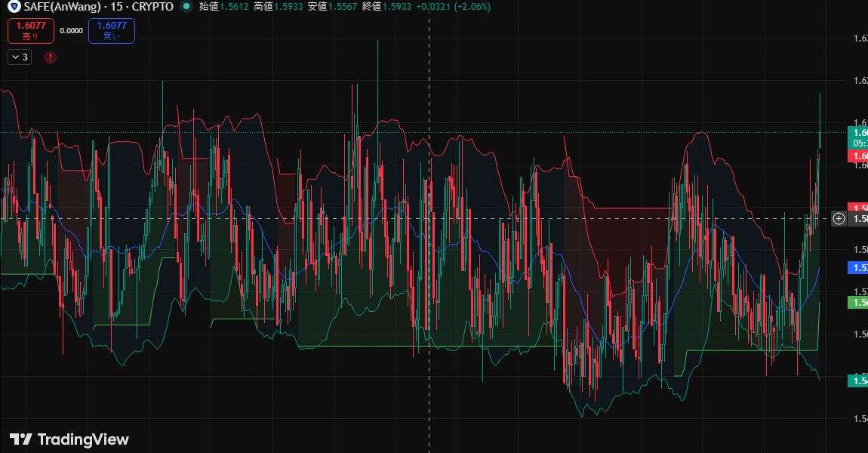Expand the collapsed 3 indicators legend
This screenshot has width=868, height=453.
[20, 57]
